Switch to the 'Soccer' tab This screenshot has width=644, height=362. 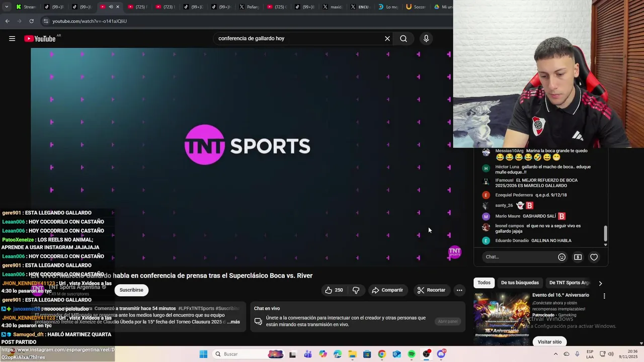click(416, 7)
